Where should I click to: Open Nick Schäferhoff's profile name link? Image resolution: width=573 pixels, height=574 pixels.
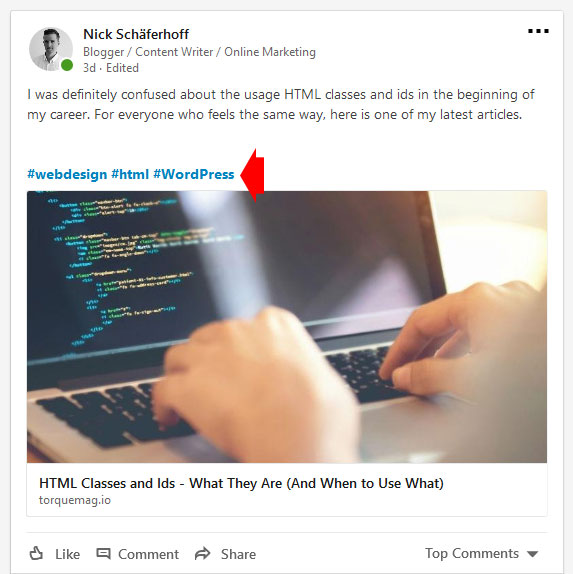click(x=136, y=34)
